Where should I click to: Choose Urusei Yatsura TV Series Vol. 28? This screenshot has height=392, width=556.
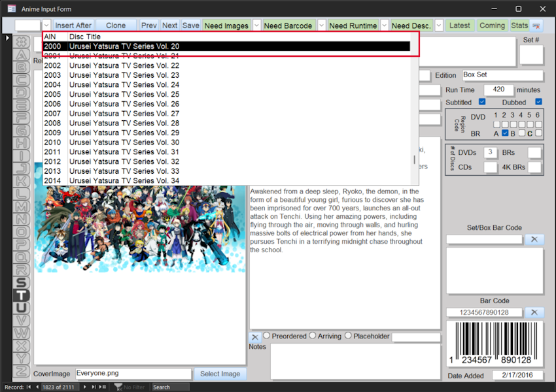226,123
